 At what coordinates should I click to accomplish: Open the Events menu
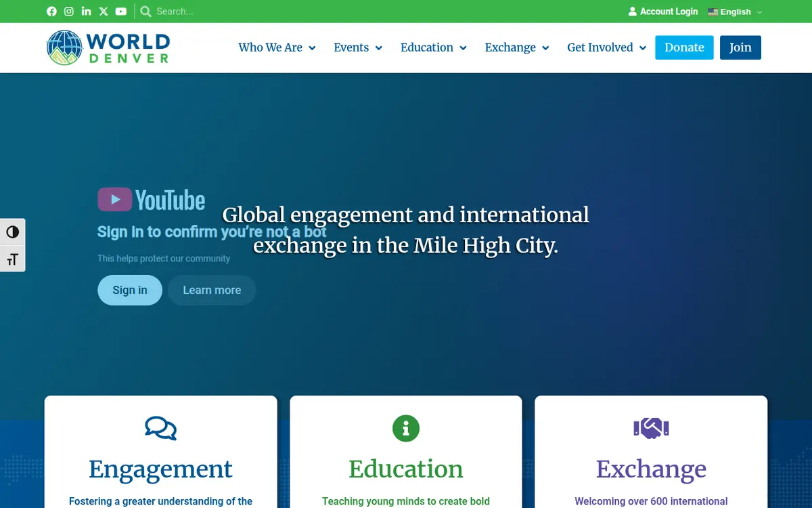point(351,47)
